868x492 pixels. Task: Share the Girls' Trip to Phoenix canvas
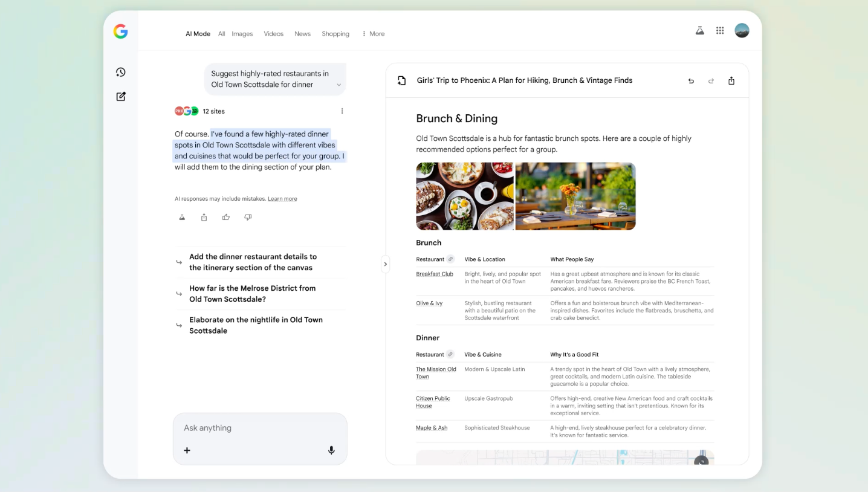(731, 80)
